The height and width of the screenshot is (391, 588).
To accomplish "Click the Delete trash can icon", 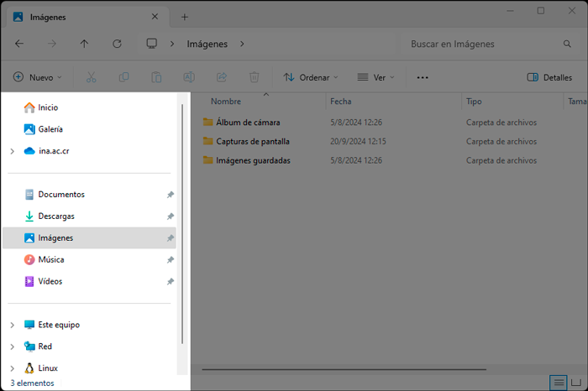I will 254,77.
